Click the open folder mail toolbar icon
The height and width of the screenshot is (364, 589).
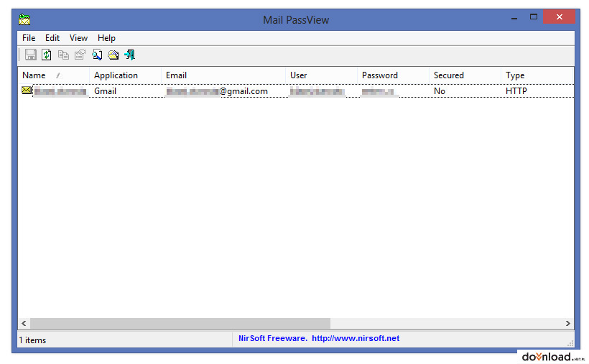[x=113, y=55]
